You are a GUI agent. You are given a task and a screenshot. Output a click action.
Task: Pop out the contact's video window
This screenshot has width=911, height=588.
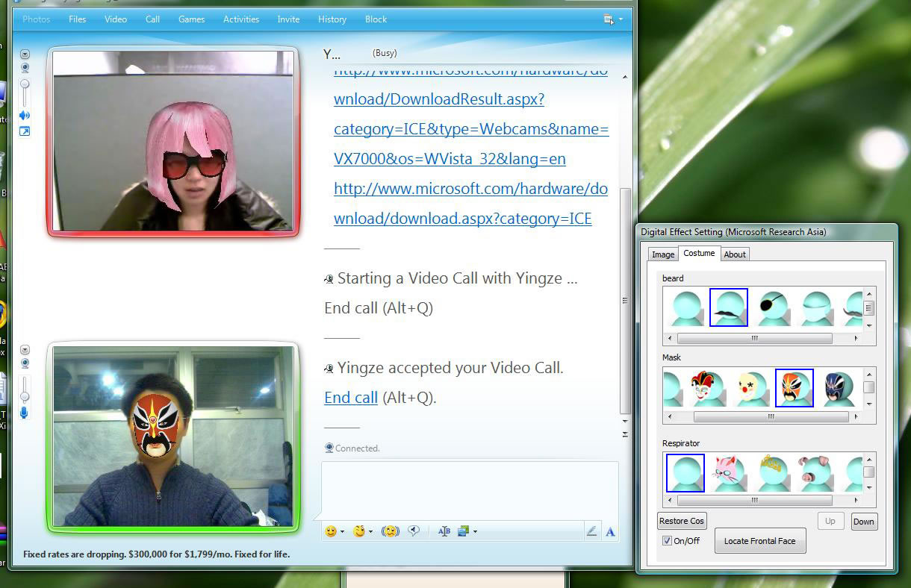point(25,131)
